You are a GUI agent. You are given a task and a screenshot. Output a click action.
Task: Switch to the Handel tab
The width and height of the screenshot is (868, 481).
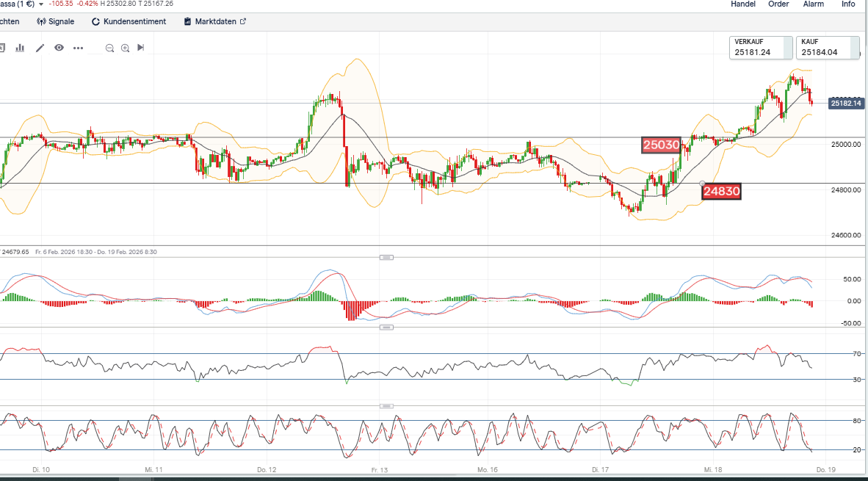click(x=743, y=4)
